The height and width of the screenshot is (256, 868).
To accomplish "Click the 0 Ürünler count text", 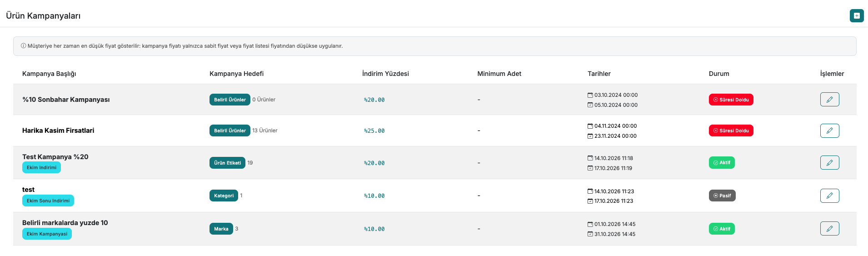I will point(264,100).
